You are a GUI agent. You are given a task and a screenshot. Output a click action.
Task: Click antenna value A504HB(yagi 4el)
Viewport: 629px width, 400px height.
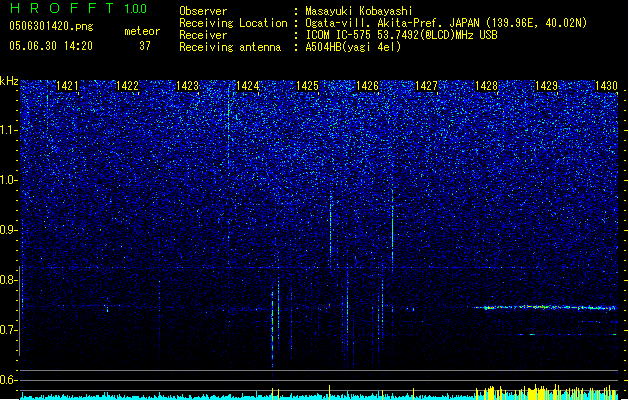(x=353, y=47)
